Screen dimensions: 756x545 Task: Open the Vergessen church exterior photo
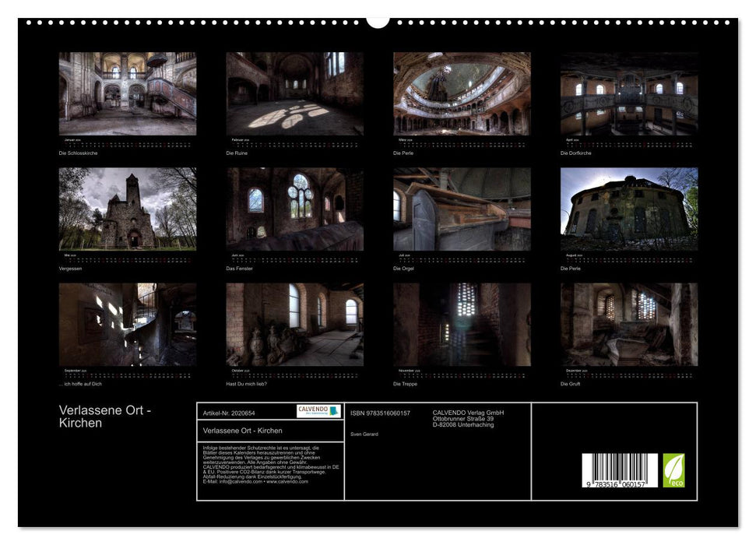128,209
